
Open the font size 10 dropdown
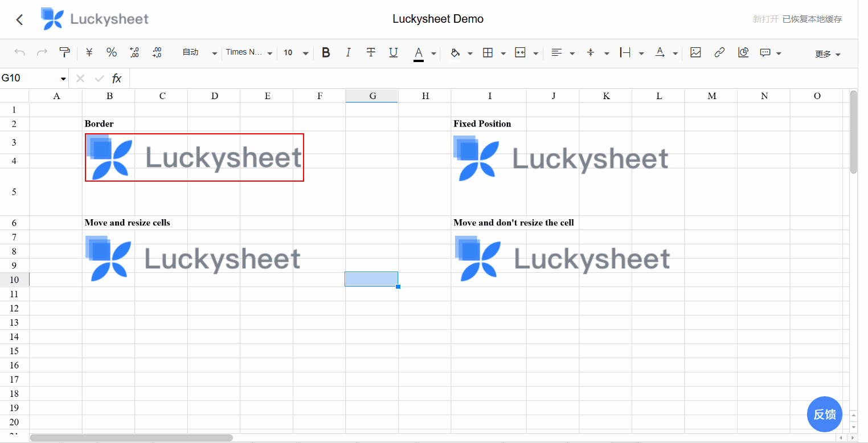(296, 53)
